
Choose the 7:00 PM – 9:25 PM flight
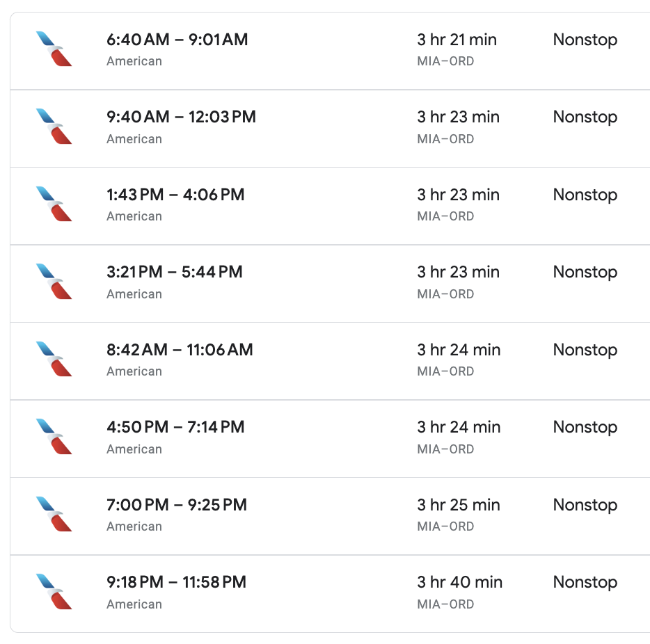330,516
